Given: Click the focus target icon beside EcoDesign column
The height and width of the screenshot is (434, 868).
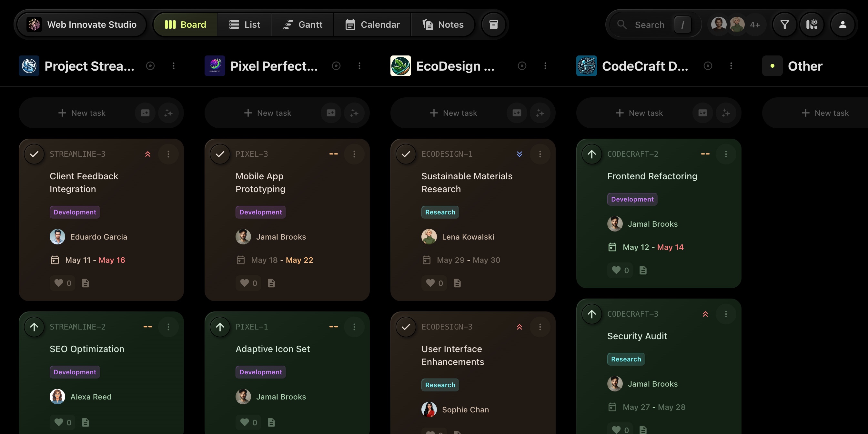Looking at the screenshot, I should [522, 66].
